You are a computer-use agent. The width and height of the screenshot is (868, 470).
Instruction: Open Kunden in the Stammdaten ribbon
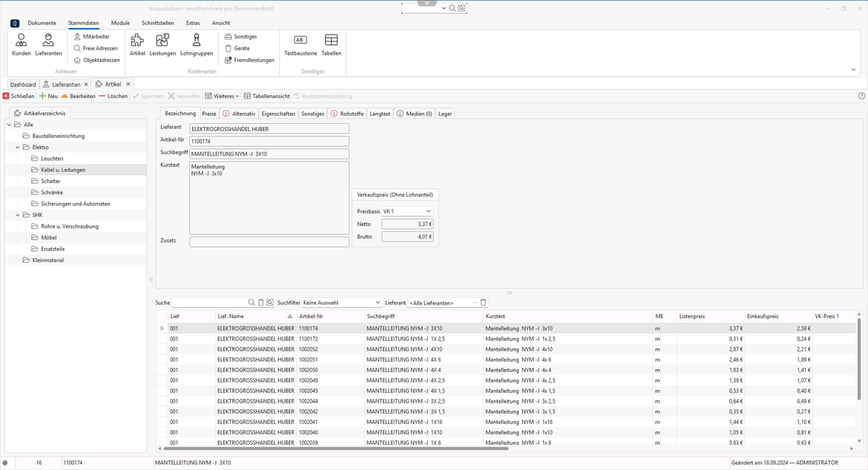22,44
